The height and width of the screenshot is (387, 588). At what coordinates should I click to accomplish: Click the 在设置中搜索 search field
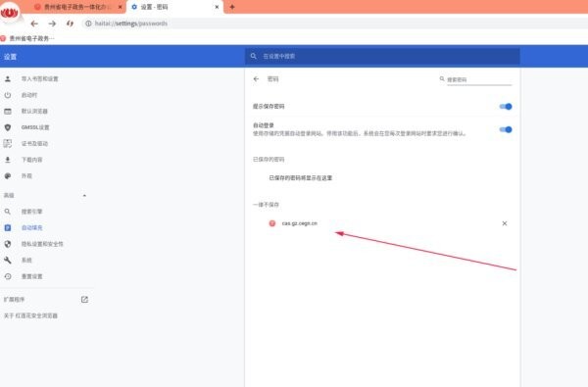[x=382, y=56]
